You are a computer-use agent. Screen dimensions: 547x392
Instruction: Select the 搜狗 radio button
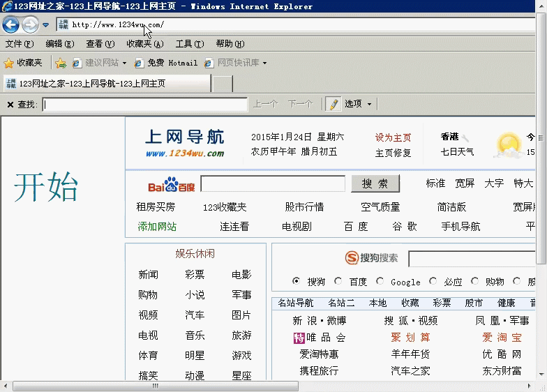coord(296,280)
